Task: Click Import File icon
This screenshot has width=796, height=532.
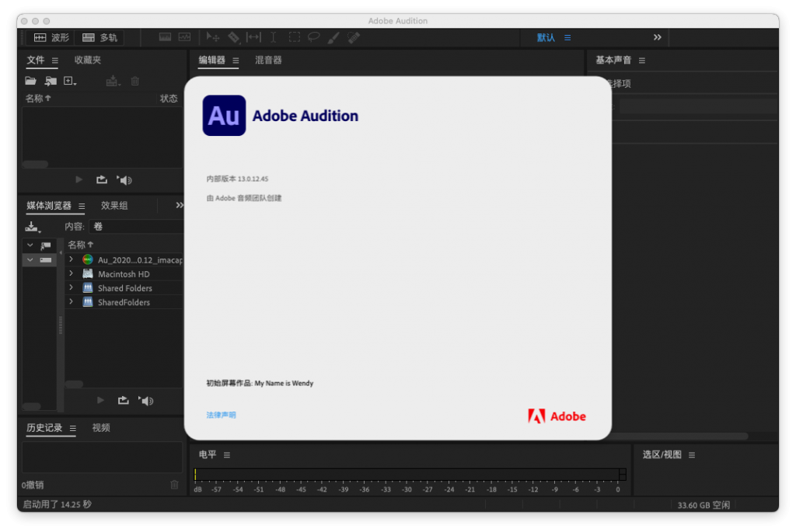Action: point(51,81)
